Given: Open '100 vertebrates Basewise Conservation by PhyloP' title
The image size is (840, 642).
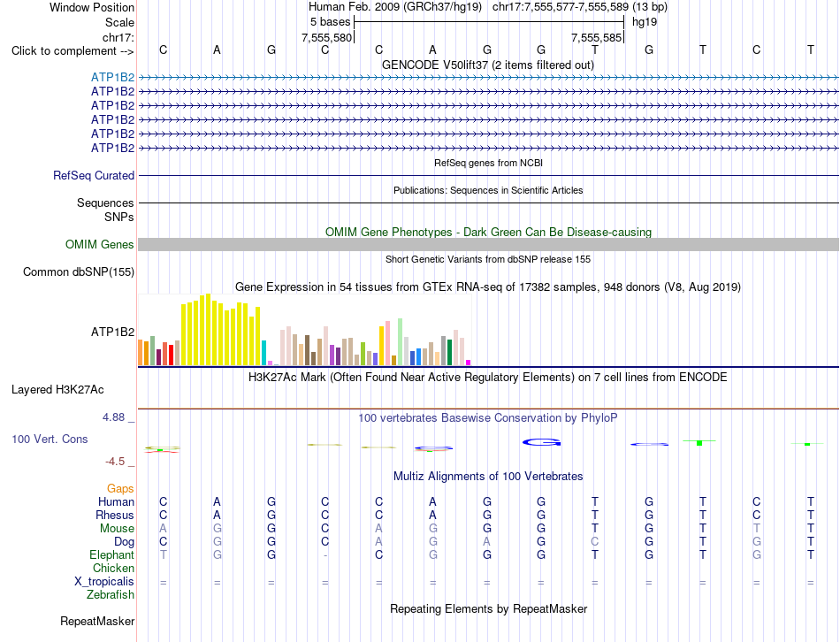Looking at the screenshot, I should pos(488,418).
